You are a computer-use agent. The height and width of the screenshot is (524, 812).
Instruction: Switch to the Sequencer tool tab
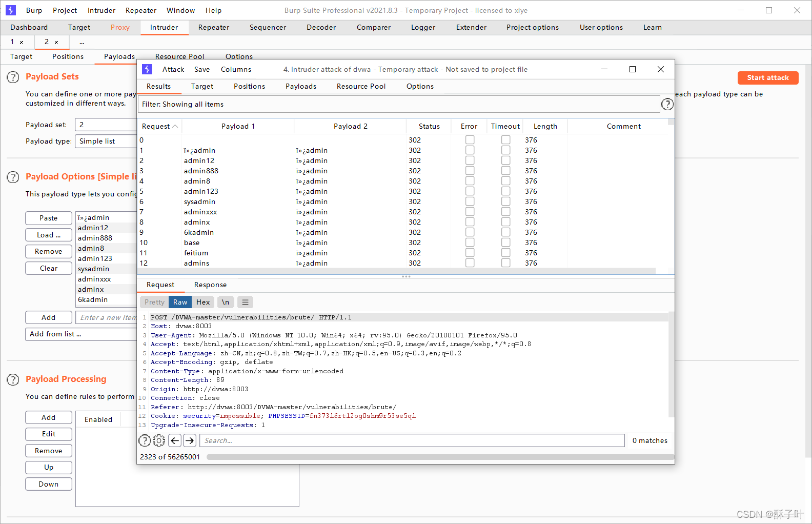click(x=268, y=27)
